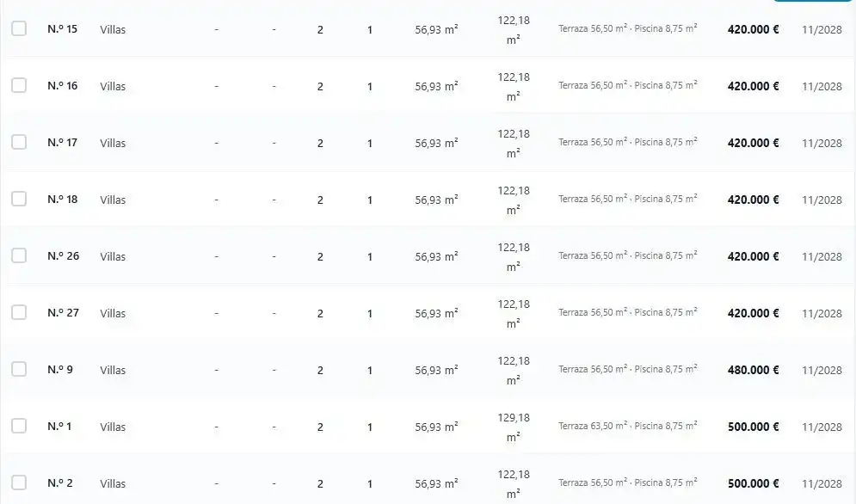This screenshot has width=856, height=504.
Task: Click Terraza 63,50 m² extras text for N.º 1
Action: tap(593, 426)
